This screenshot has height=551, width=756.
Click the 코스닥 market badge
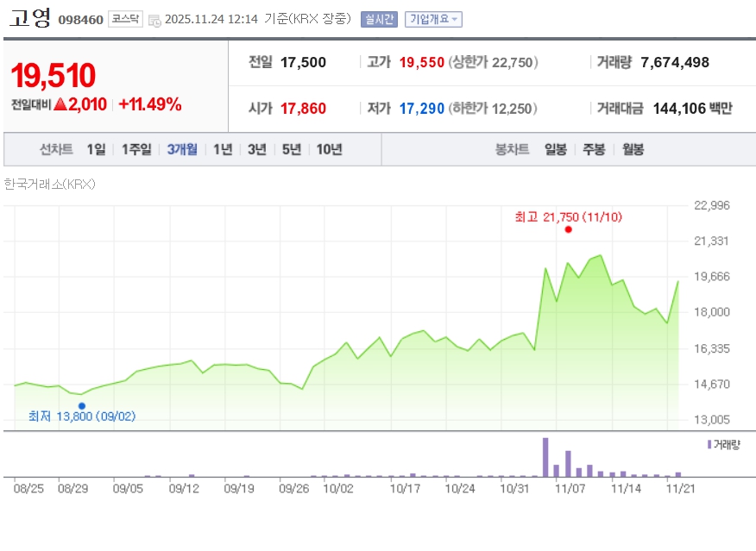pos(124,19)
